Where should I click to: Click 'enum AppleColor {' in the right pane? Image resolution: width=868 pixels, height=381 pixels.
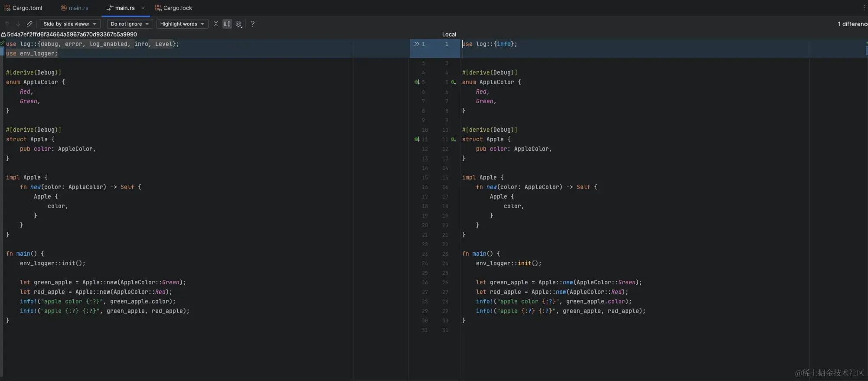492,82
